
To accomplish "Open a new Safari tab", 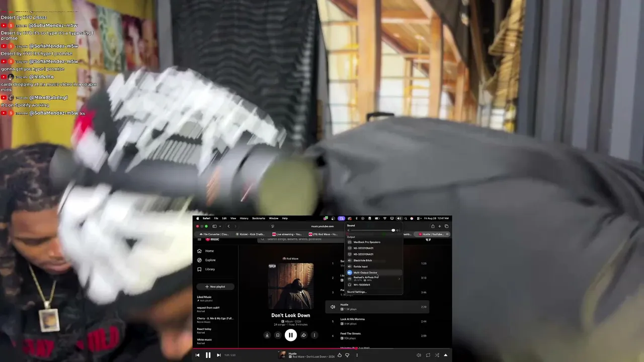I will pyautogui.click(x=439, y=226).
